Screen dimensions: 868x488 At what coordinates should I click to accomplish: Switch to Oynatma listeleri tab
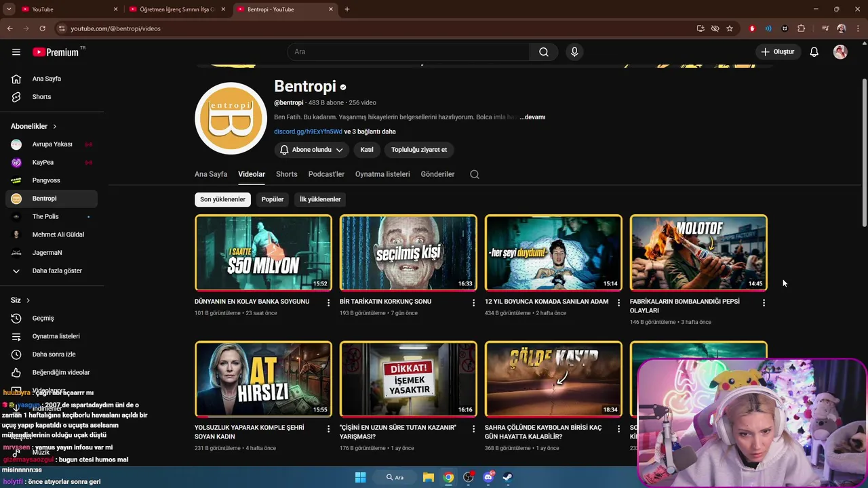(x=382, y=174)
